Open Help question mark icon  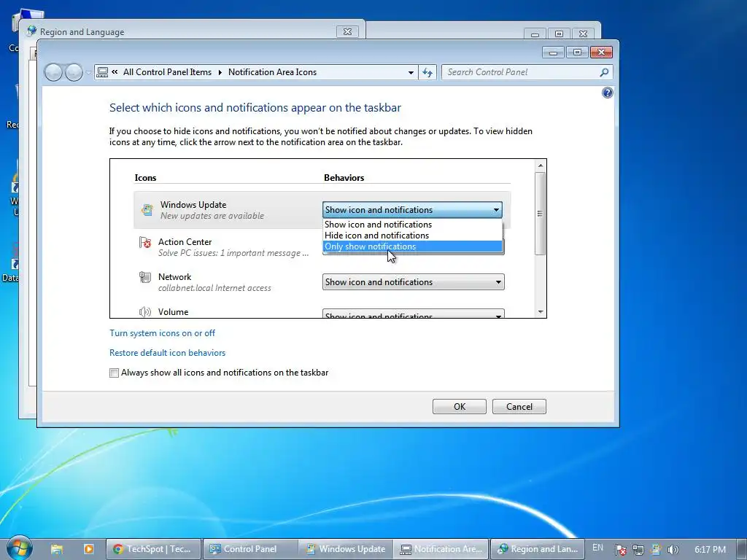pyautogui.click(x=608, y=93)
